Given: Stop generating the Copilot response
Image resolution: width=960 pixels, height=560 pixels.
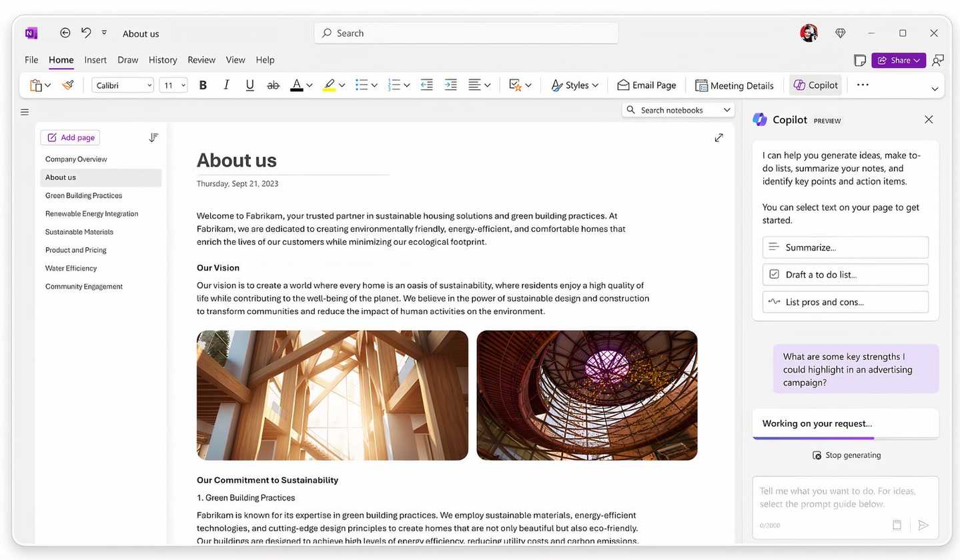Looking at the screenshot, I should pyautogui.click(x=846, y=455).
